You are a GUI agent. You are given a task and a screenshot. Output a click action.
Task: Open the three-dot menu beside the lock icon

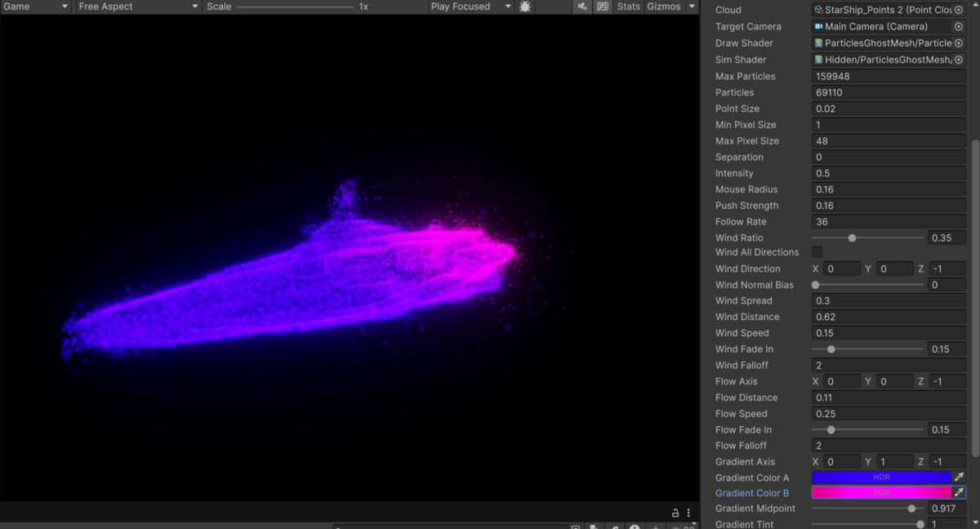689,513
